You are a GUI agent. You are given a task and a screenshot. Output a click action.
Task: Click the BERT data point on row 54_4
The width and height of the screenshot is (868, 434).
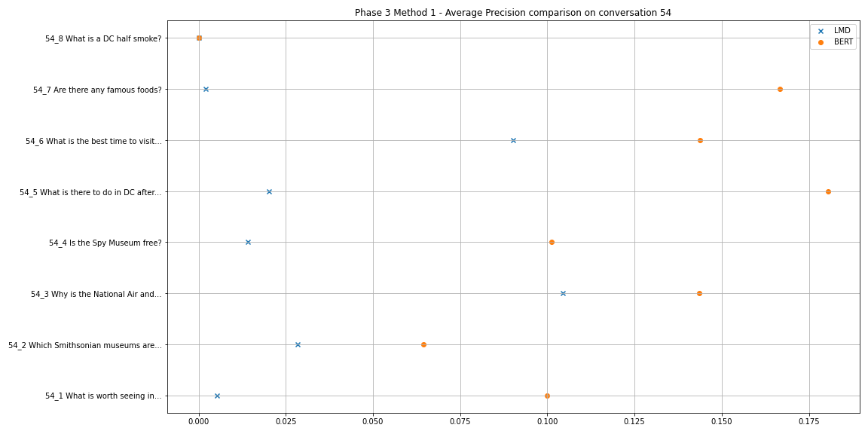(552, 242)
